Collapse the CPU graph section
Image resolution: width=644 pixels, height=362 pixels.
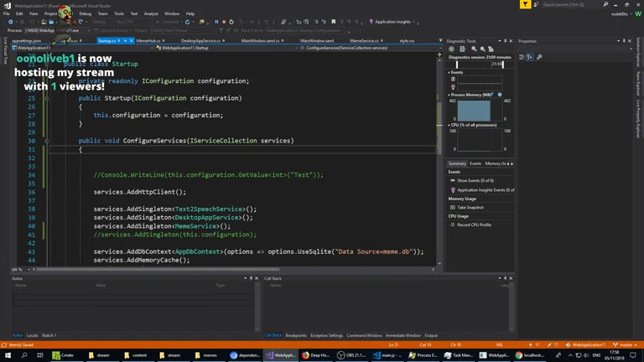point(449,125)
